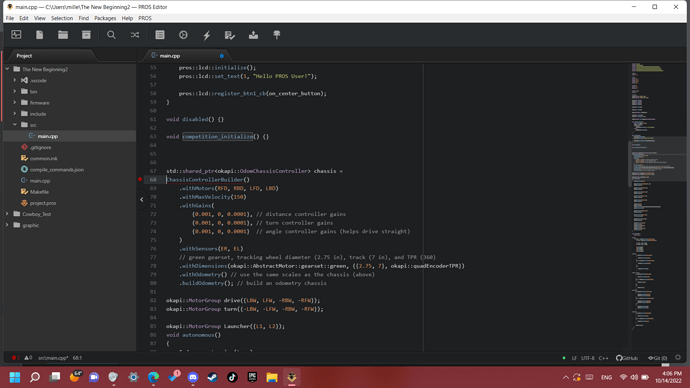Screen dimensions: 690x388
Task: Click the warning count in status bar
Action: [28, 358]
